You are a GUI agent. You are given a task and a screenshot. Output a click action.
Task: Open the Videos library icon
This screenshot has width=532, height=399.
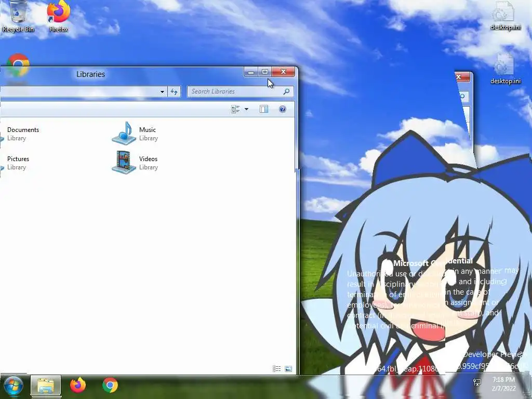coord(124,163)
